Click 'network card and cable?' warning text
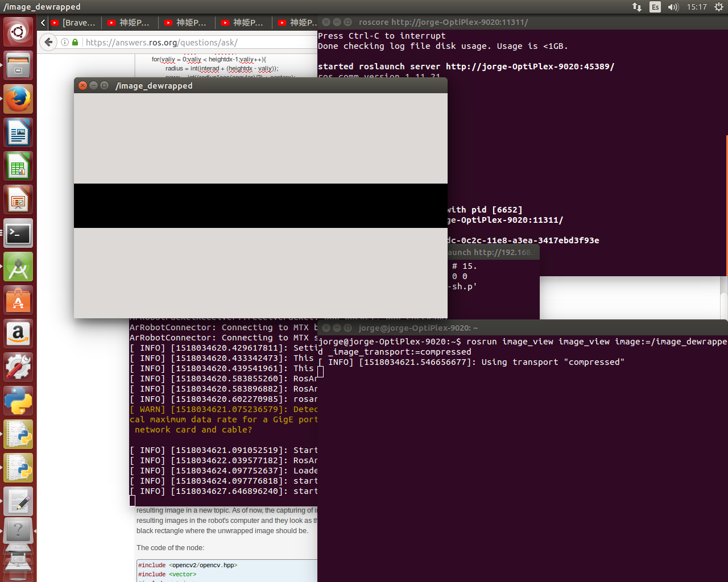Viewport: 728px width, 582px height. click(193, 430)
